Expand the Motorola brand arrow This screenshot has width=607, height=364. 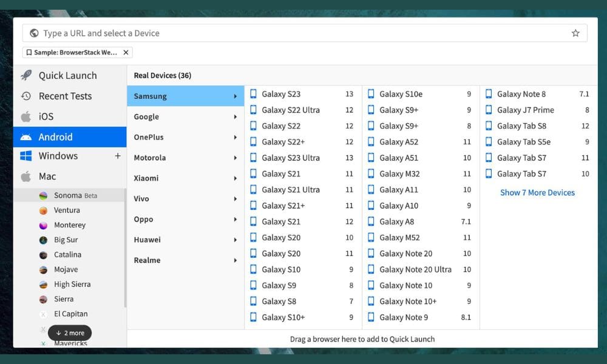pos(235,158)
